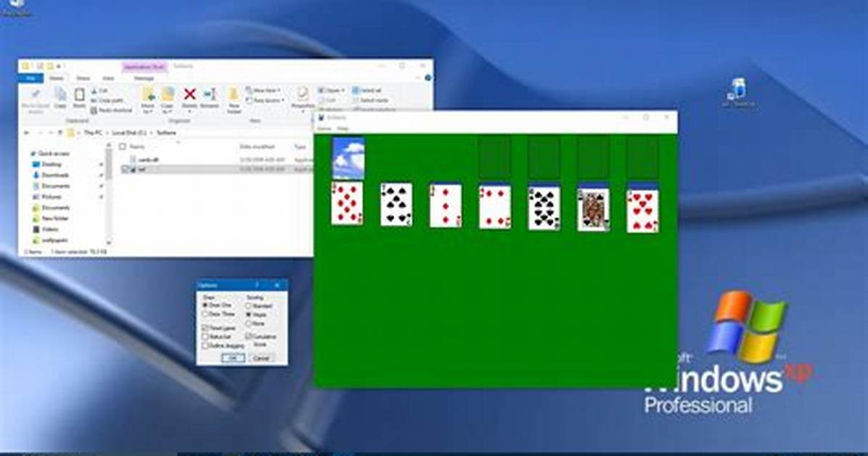Open the Open button dropdown in ribbon

330,90
